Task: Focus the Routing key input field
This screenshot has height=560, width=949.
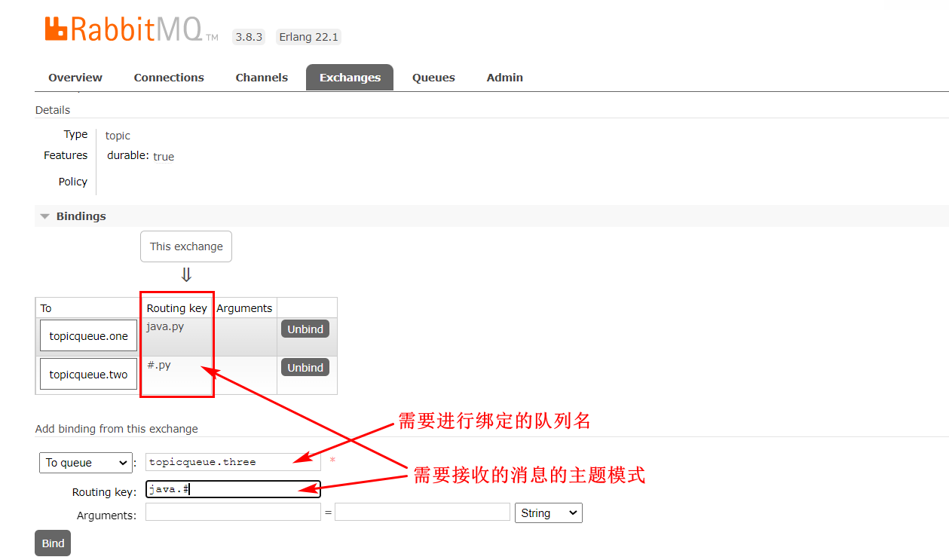Action: tap(233, 490)
